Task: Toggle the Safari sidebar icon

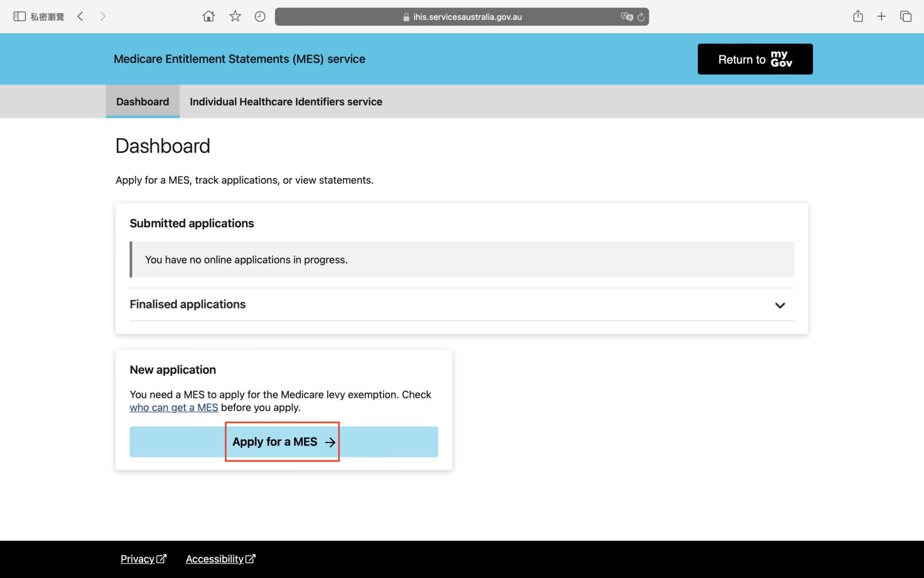Action: (19, 16)
